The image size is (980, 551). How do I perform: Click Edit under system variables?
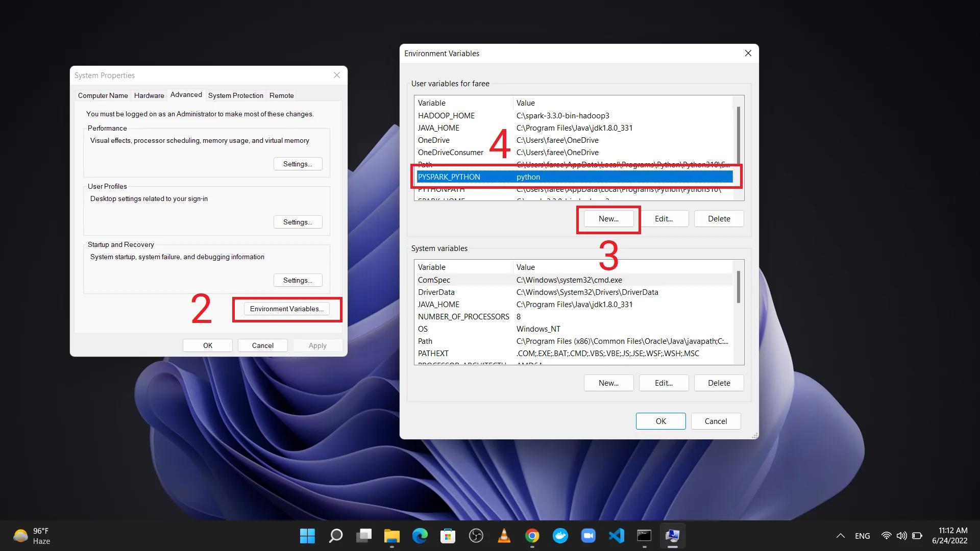[x=664, y=383]
